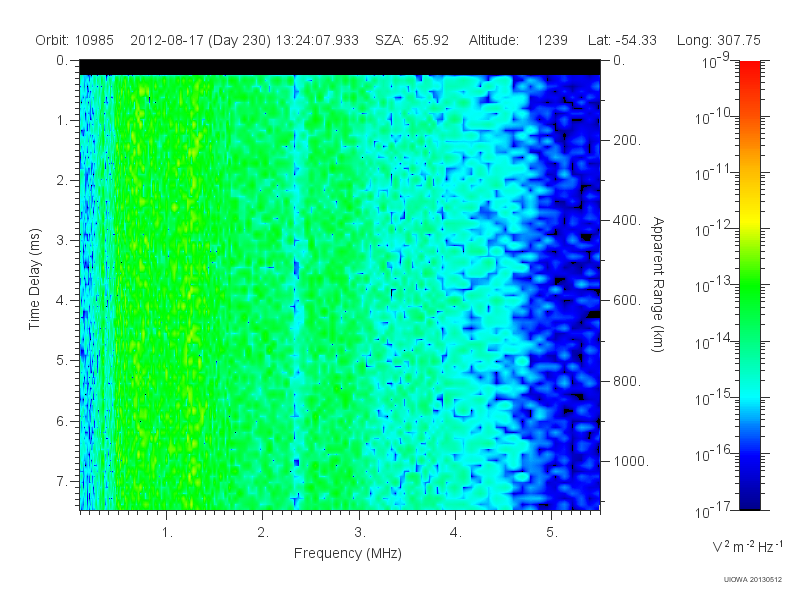800x600 pixels.
Task: Click the '0.' tick label on apparent range axis
Action: pos(619,61)
